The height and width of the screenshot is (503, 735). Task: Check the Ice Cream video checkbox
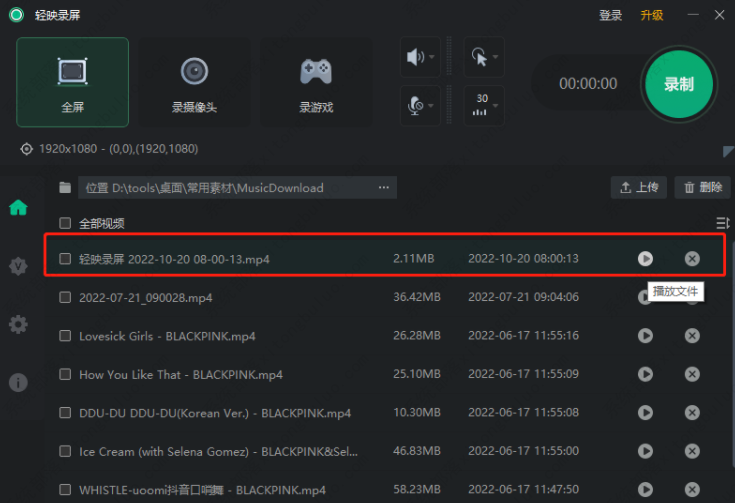tap(65, 451)
